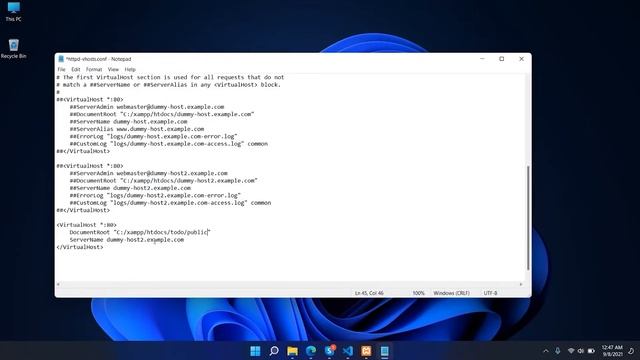Select the Recycle Bin desktop icon
This screenshot has width=640, height=360.
(13, 49)
